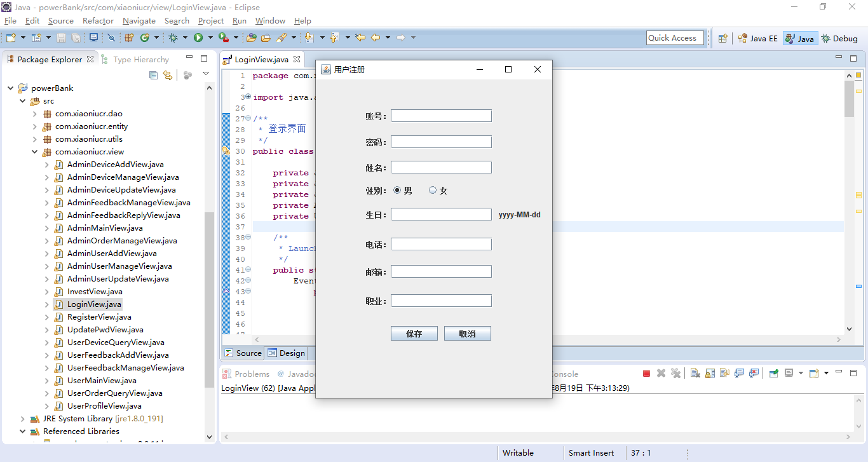Click the New Java Class icon
868x462 pixels.
coord(145,37)
